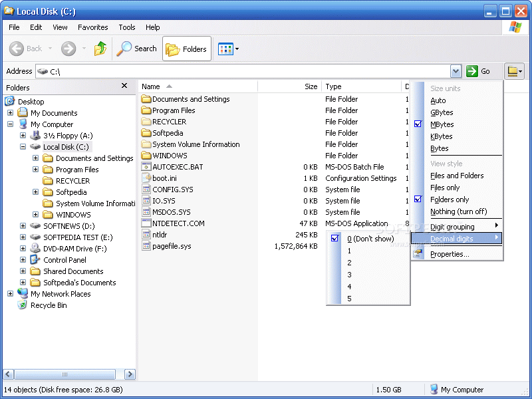532x399 pixels.
Task: Click the AUTOEXEC.BAT file icon
Action: pyautogui.click(x=146, y=167)
